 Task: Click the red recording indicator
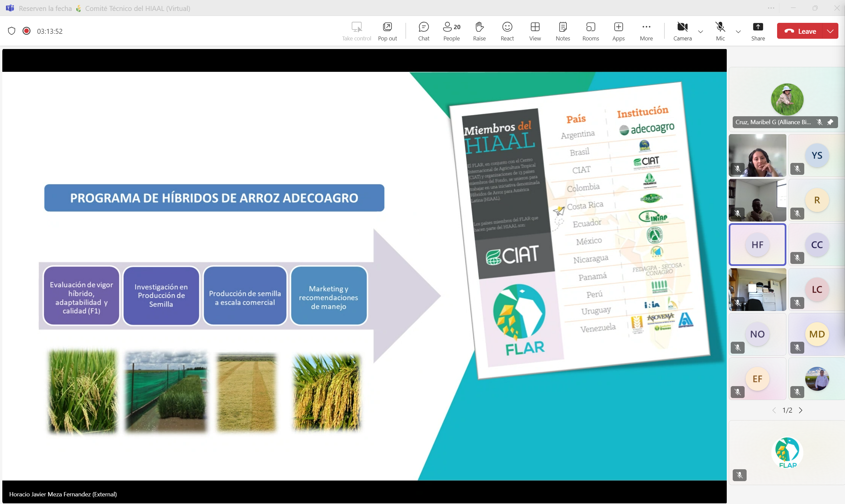[x=26, y=31]
